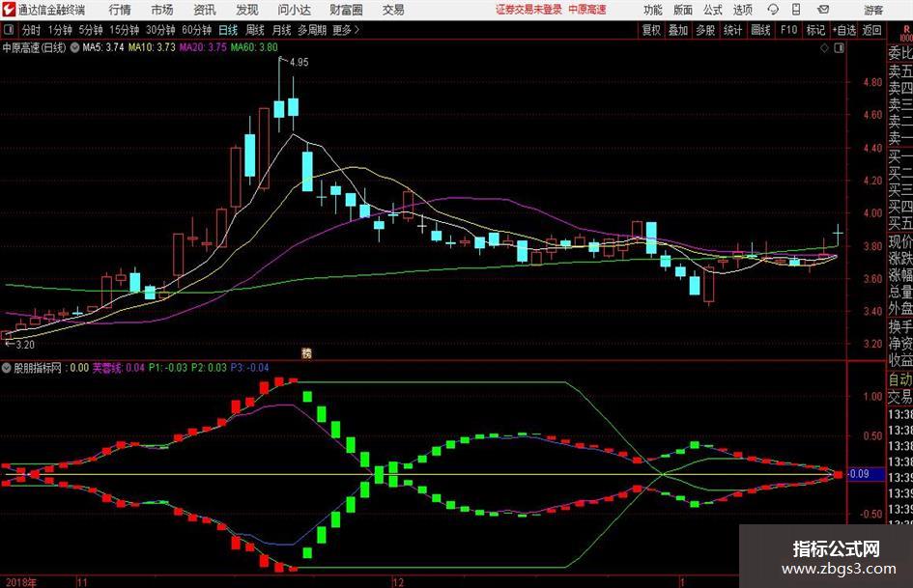
Task: Click the 股朋指标网 indicator name
Action: pos(38,367)
